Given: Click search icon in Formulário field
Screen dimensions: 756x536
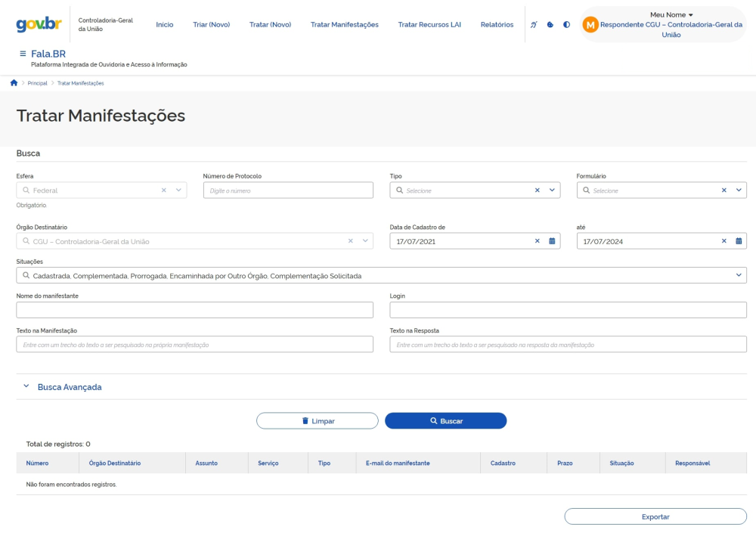Looking at the screenshot, I should tap(587, 191).
